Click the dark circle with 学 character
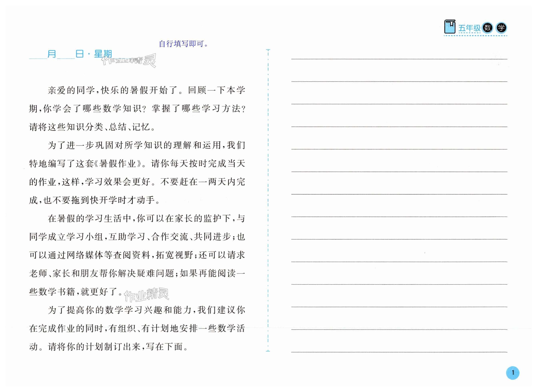Viewport: 537px width, 392px height. point(501,28)
